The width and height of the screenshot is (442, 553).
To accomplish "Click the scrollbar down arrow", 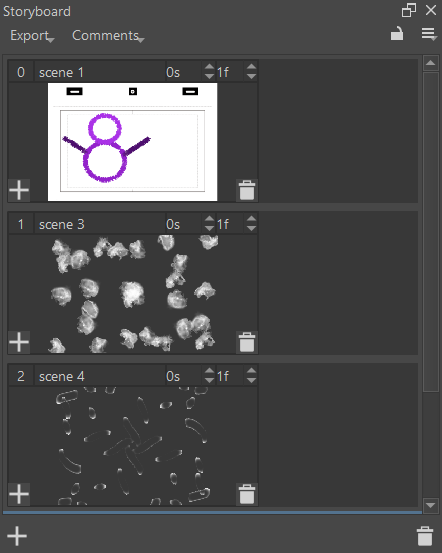I will [430, 505].
